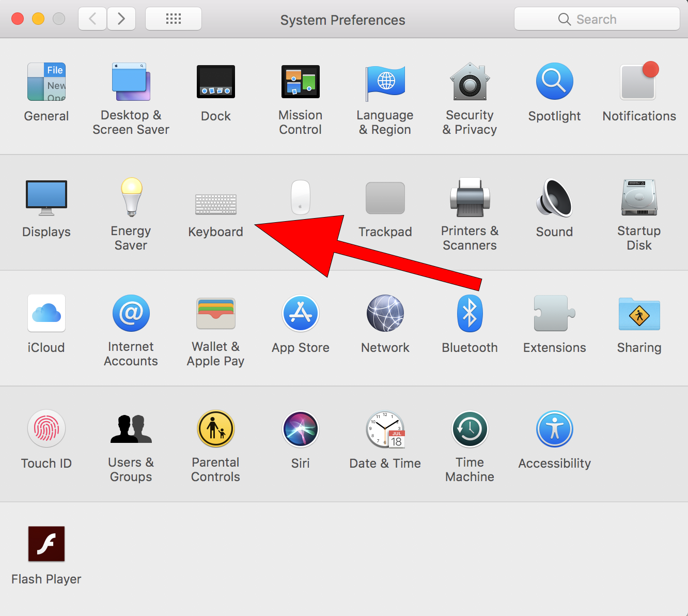Image resolution: width=688 pixels, height=616 pixels.
Task: Open Touch ID fingerprint settings
Action: coord(46,429)
